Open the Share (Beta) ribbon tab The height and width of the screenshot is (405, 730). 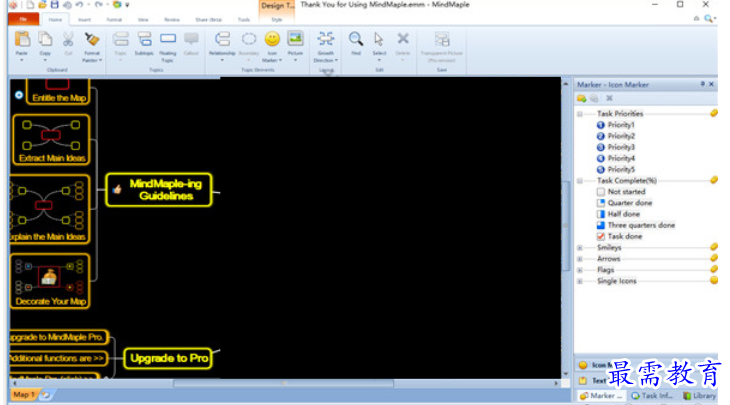point(208,20)
